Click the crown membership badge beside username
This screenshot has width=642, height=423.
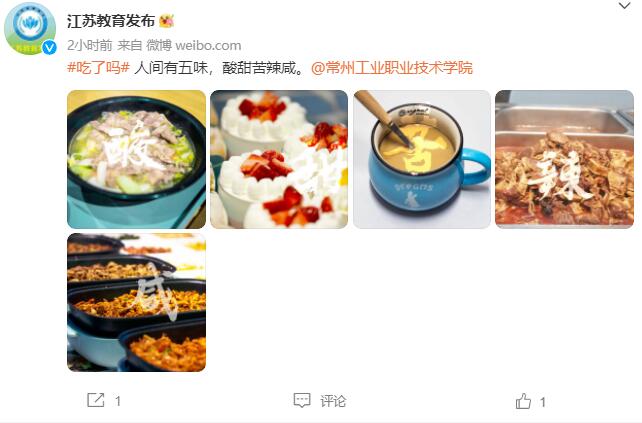click(x=166, y=20)
